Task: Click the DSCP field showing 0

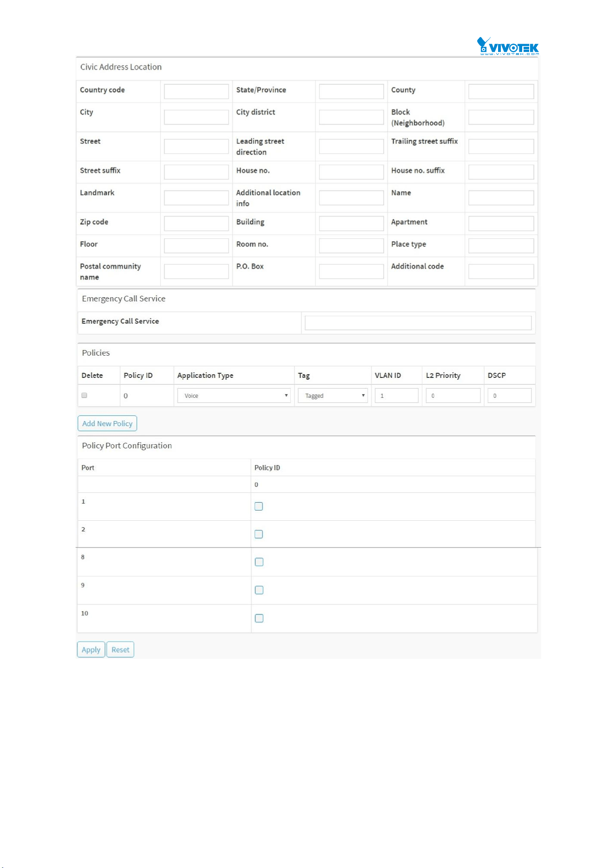Action: pos(510,396)
